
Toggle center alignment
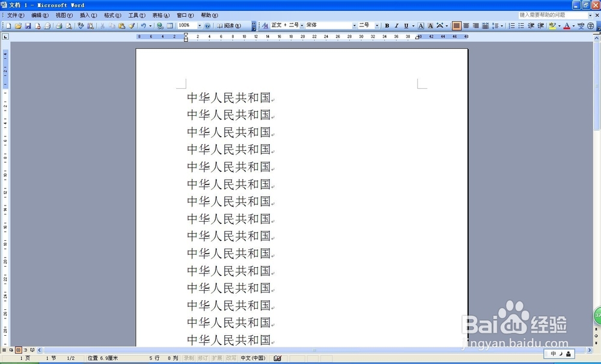[x=466, y=26]
